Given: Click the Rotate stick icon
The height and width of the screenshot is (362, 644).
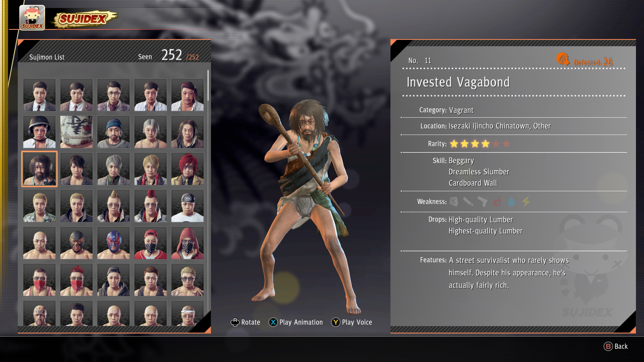Looking at the screenshot, I should [235, 322].
